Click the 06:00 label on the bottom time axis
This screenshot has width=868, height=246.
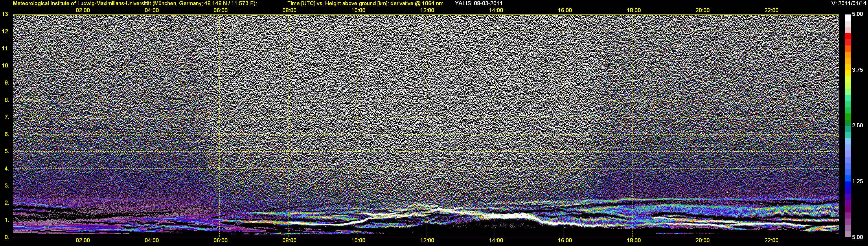tap(220, 241)
